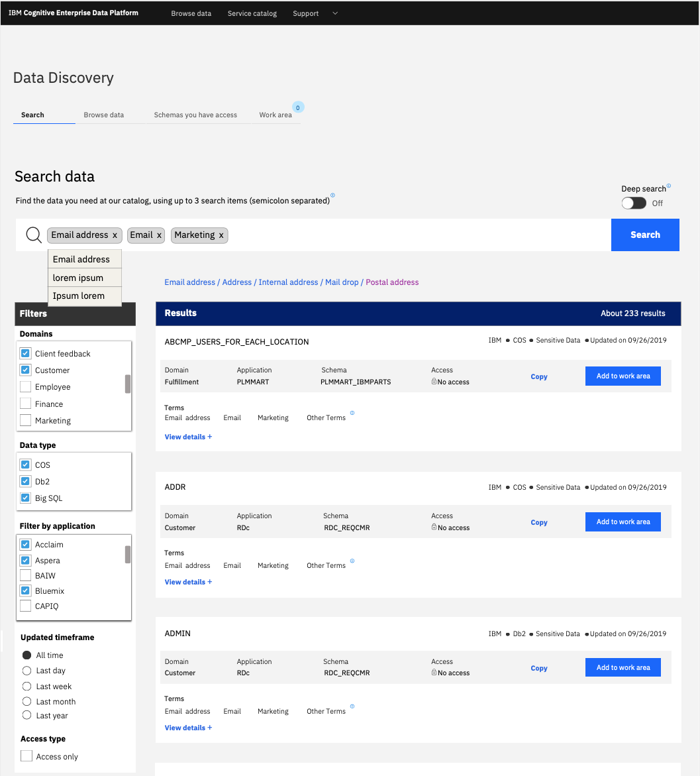Screen dimensions: 700x776
Task: Click the info icon next to Deep search
Action: (x=669, y=186)
